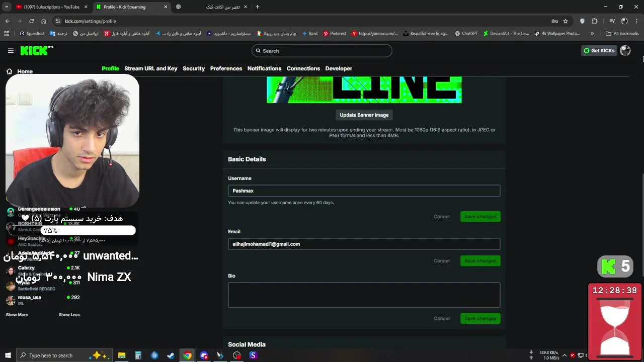Cancel the Username changes

pos(442,217)
